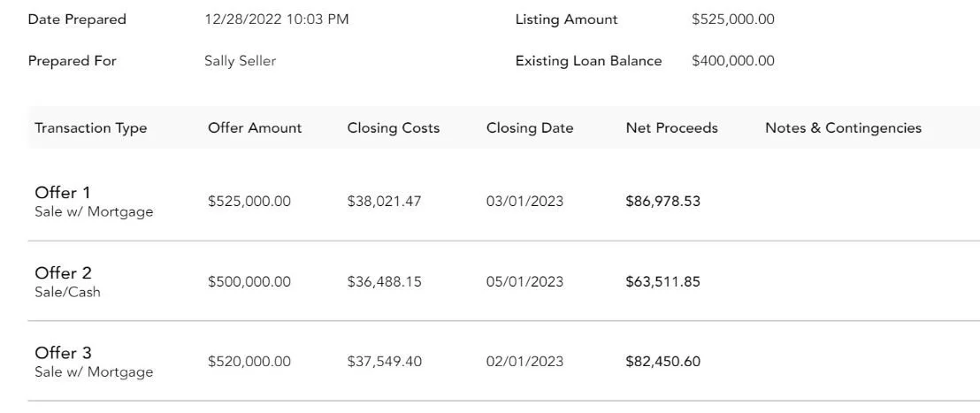Click the Closing Date column header
Viewport: 980px width, 413px height.
click(529, 128)
